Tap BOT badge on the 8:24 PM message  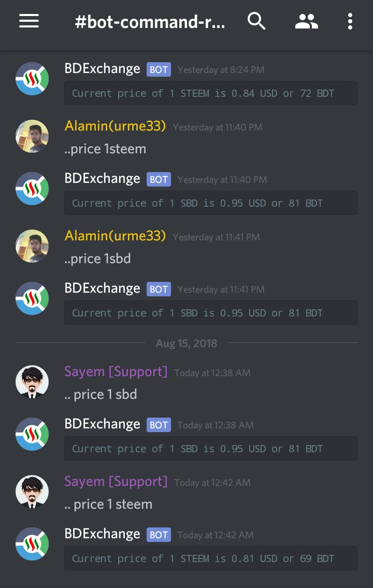pyautogui.click(x=159, y=69)
